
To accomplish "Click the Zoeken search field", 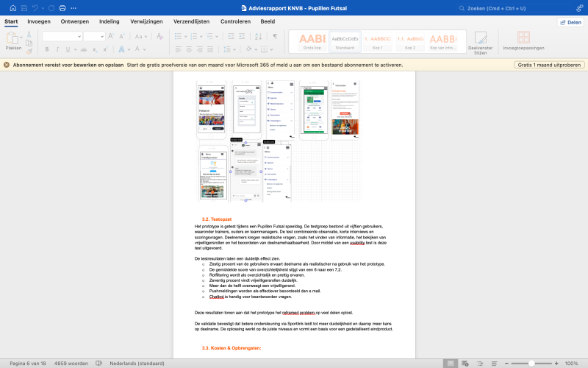I will (x=507, y=8).
